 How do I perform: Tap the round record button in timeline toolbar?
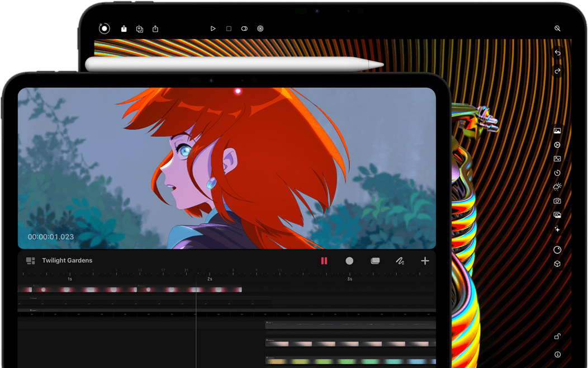coord(349,261)
